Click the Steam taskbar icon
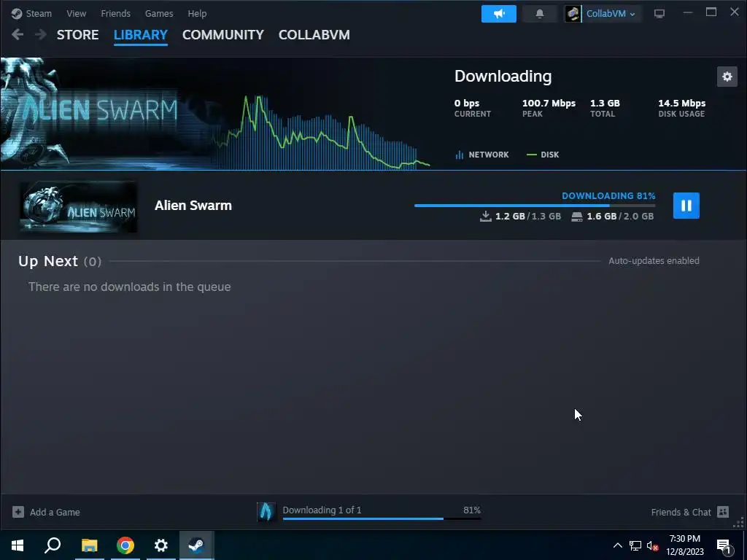 (197, 545)
